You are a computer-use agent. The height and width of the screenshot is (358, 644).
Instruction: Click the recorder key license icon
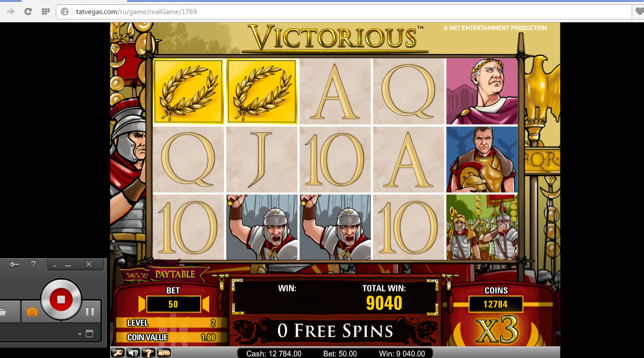pos(15,264)
